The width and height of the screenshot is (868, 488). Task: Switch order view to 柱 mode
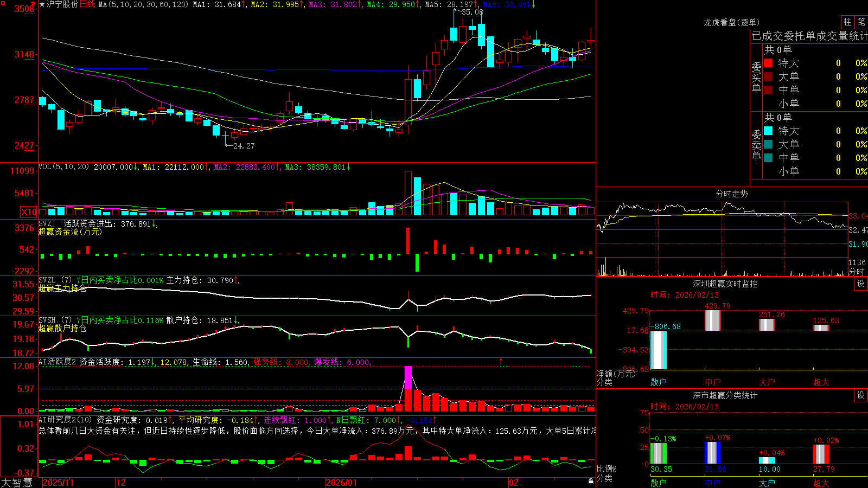tap(847, 22)
